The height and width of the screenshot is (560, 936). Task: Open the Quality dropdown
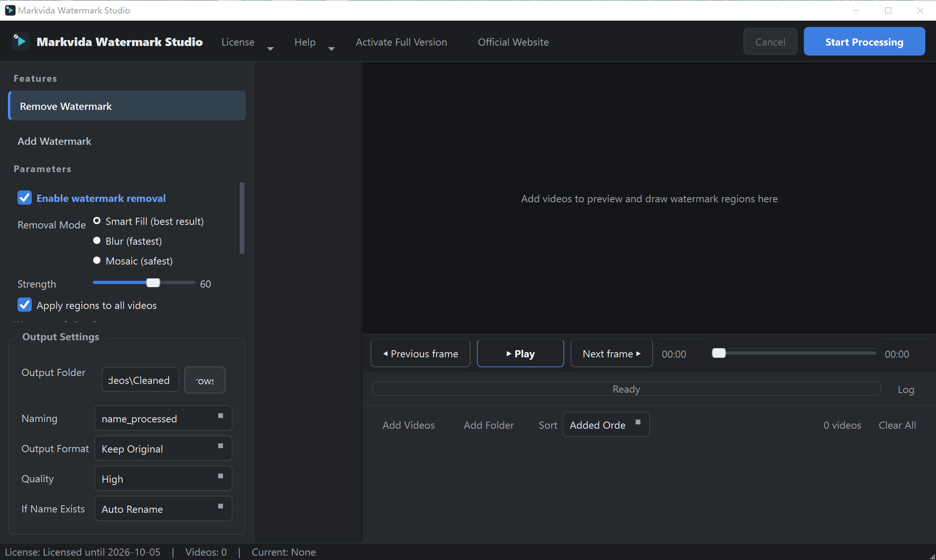point(163,479)
